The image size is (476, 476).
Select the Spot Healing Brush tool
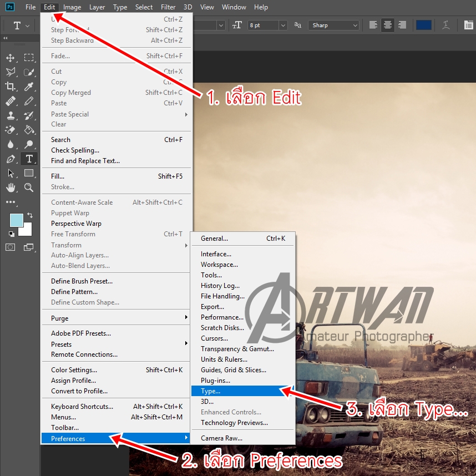(11, 101)
